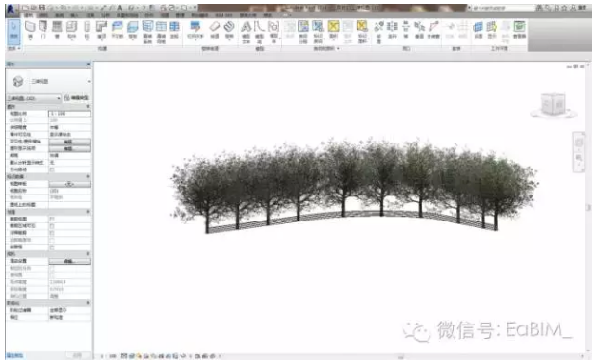Activate the Railing (栏杆扶手) tool
This screenshot has height=364, width=598.
(x=195, y=31)
